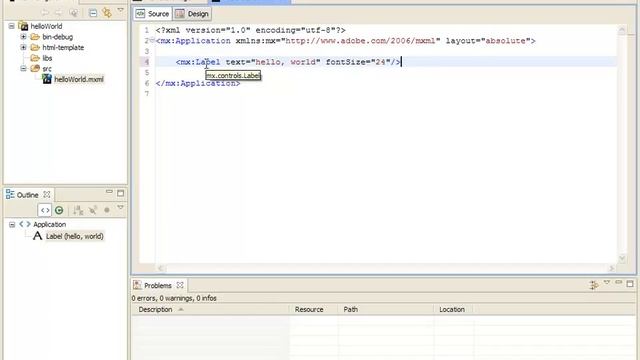This screenshot has height=360, width=640.
Task: Minimize the Outline panel
Action: click(x=109, y=192)
